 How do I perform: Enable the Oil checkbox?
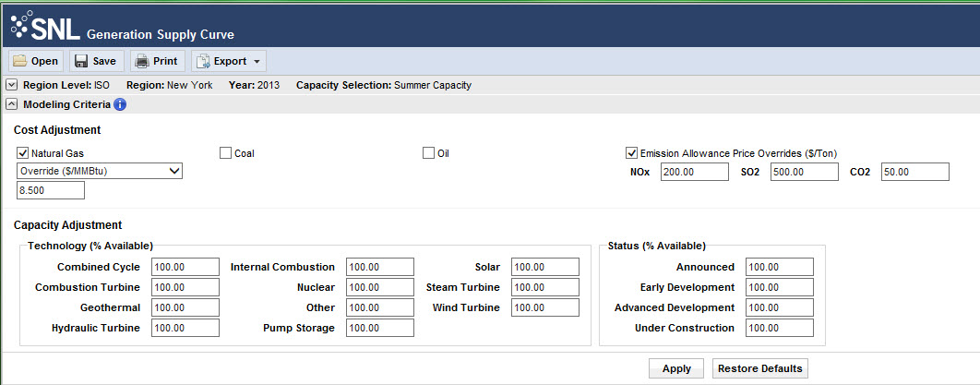[428, 153]
